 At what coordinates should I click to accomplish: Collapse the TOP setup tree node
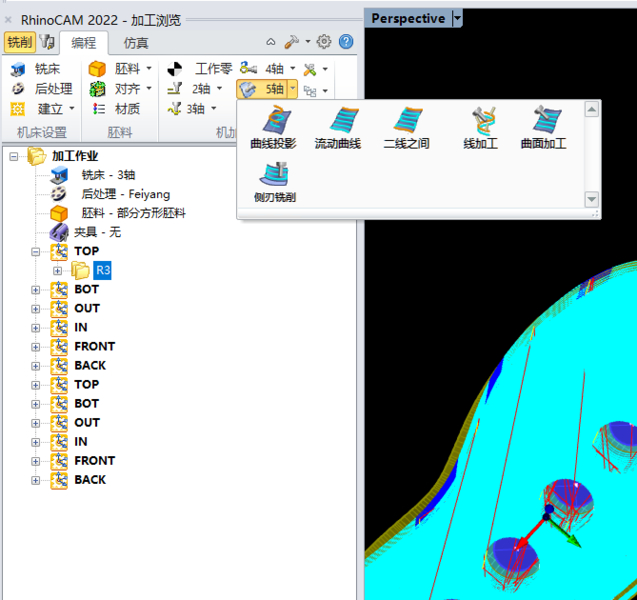[x=37, y=252]
